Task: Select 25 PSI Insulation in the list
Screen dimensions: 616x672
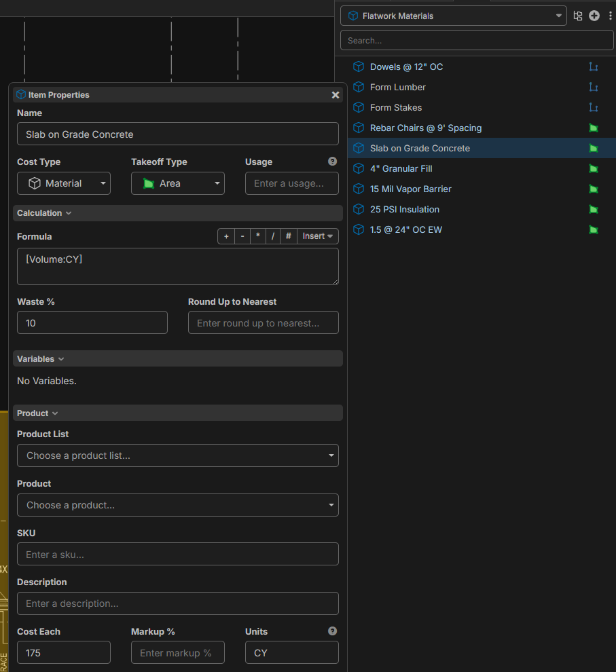Action: [404, 209]
